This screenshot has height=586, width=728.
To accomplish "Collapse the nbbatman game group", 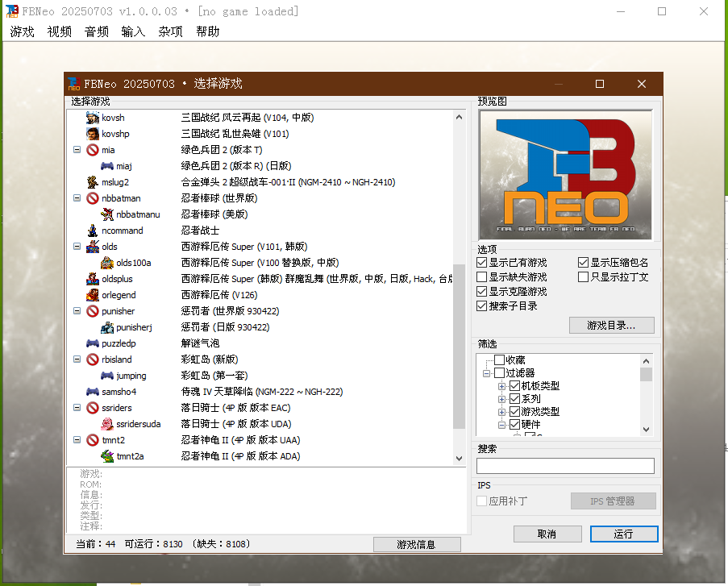I will (x=77, y=197).
